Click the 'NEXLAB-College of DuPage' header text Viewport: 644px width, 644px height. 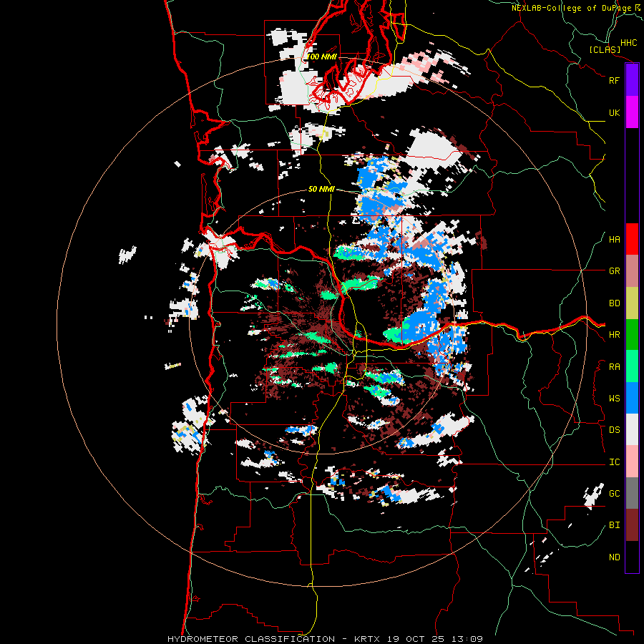tap(571, 8)
